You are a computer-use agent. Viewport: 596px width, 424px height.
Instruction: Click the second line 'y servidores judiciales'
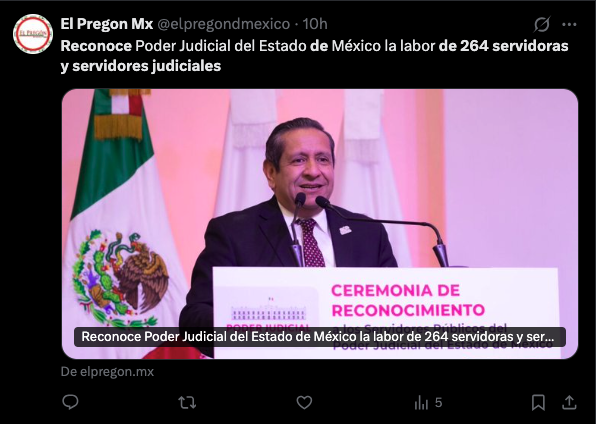click(141, 66)
